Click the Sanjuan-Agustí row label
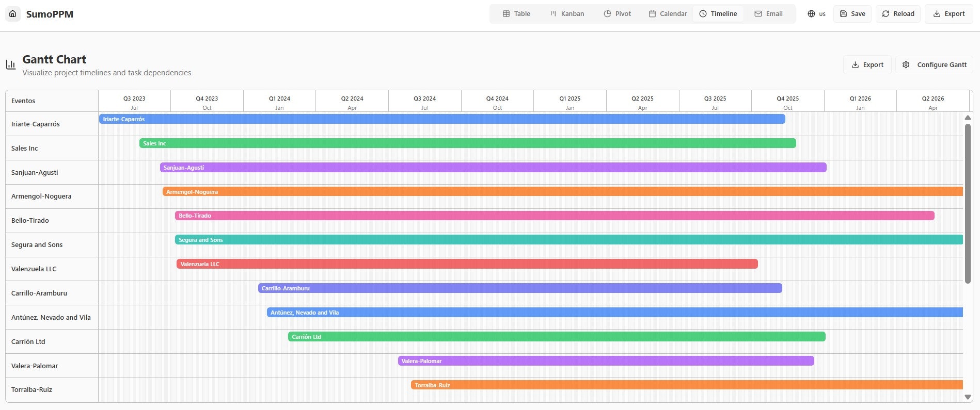Image resolution: width=980 pixels, height=410 pixels. tap(35, 172)
